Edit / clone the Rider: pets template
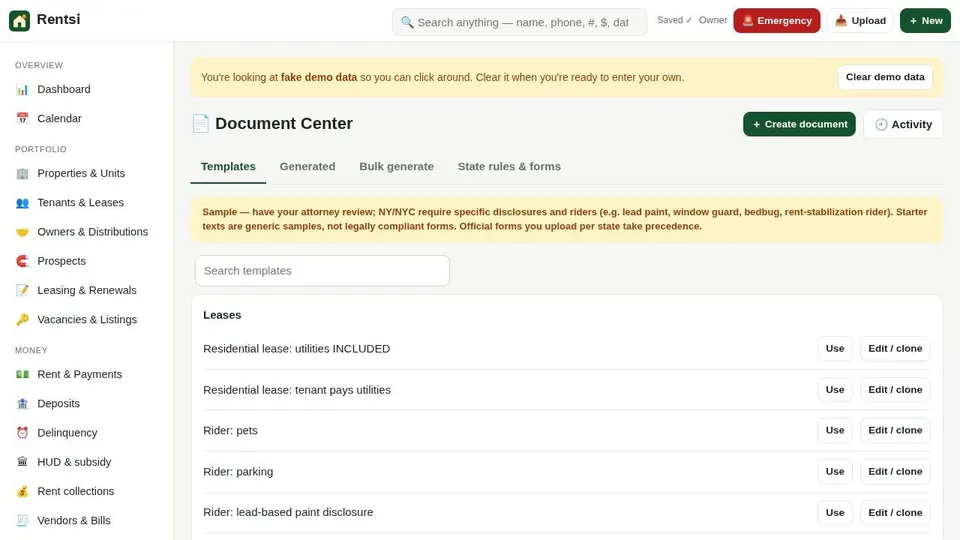The image size is (960, 540). [895, 430]
